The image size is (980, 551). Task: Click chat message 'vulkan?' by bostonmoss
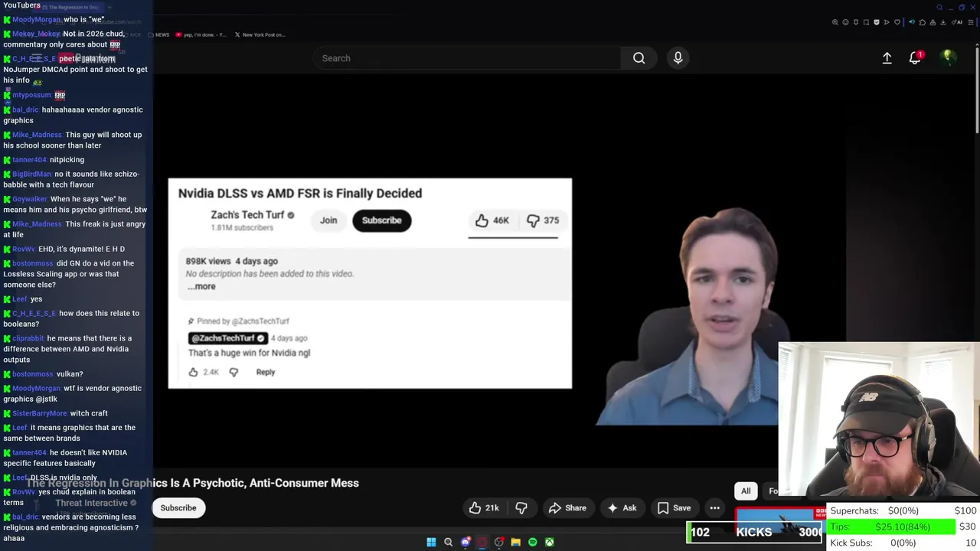(70, 374)
